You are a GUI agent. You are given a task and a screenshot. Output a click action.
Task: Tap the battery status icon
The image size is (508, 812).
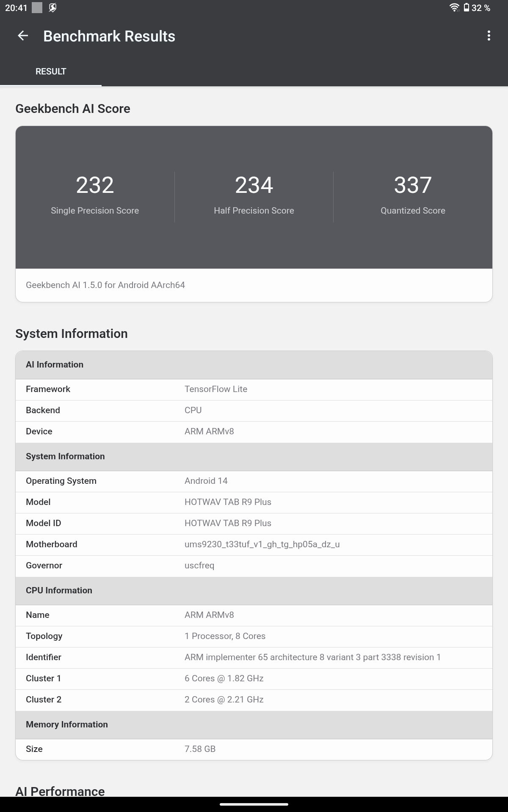click(x=466, y=8)
